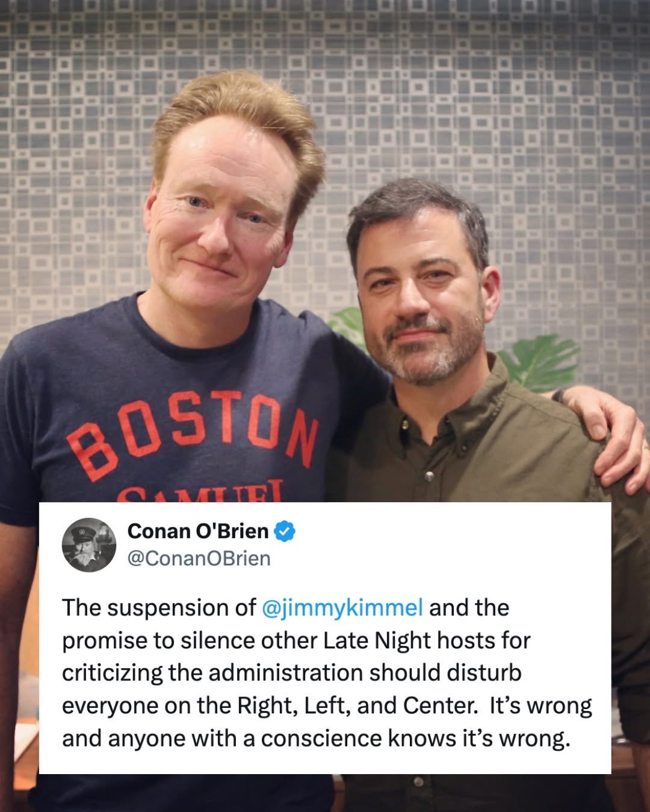Follow the @jimmykimmel mention link

point(343,608)
